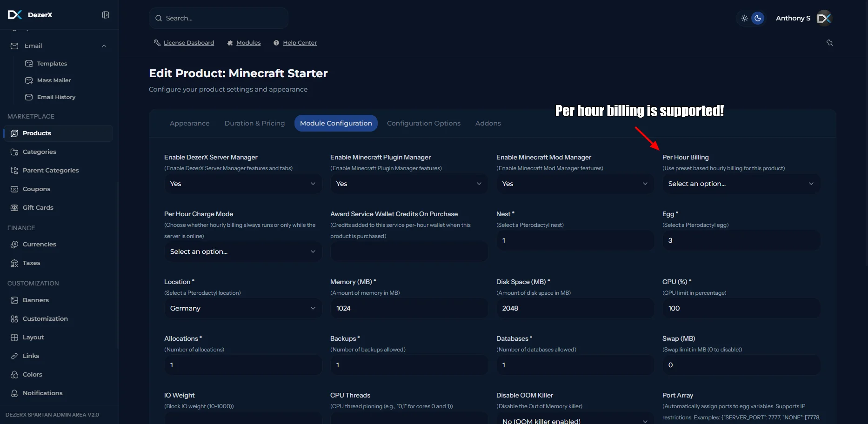
Task: Open the Addons tab
Action: (488, 123)
